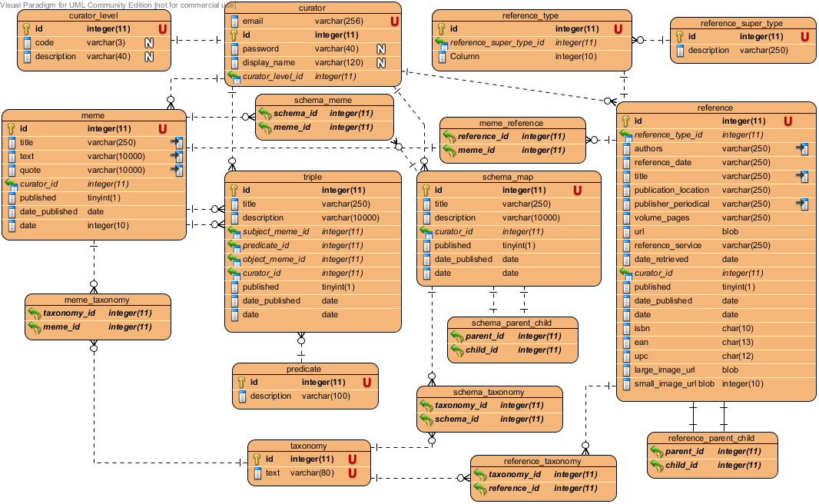Click the green arrow icon for schema_taxonomy taxonomy_id

click(425, 406)
